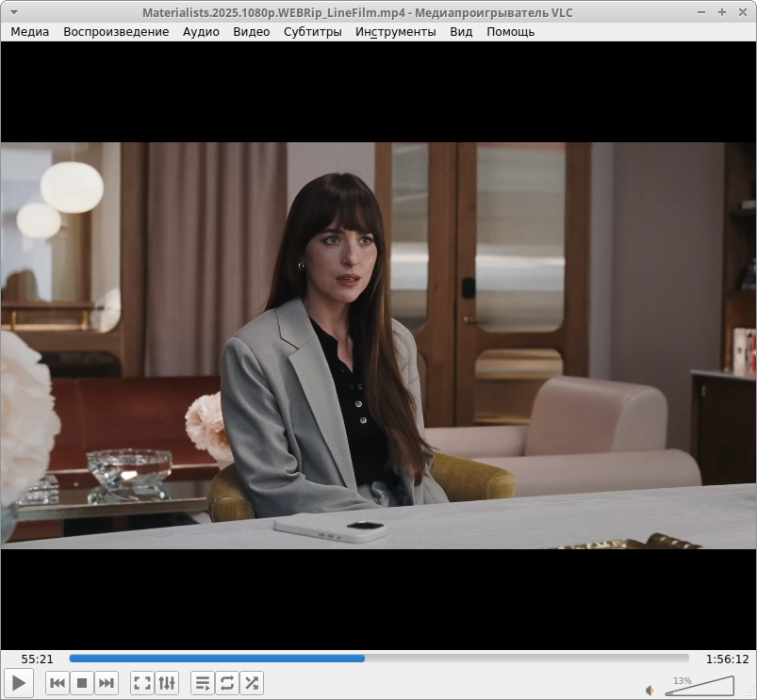Adjust the volume slider at 13%

click(699, 686)
